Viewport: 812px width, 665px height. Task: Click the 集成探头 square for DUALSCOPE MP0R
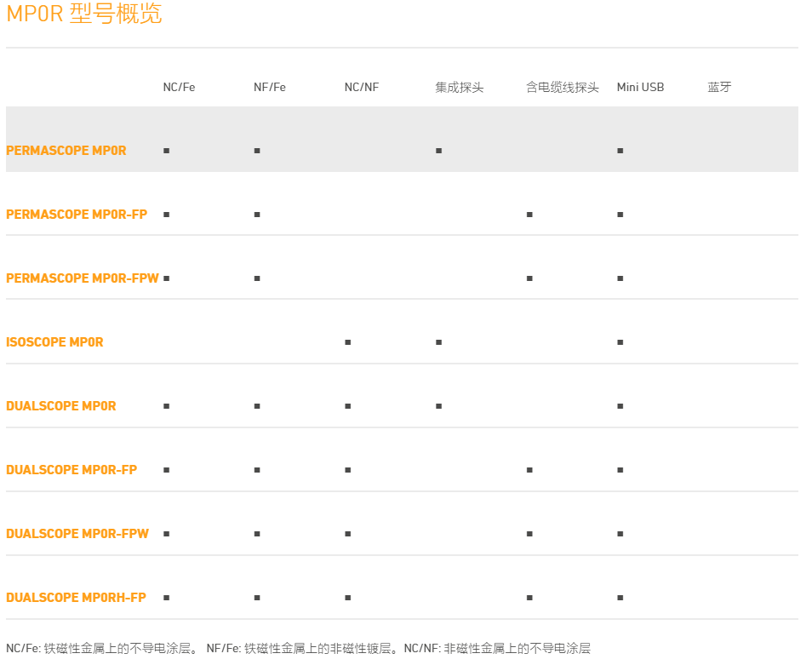point(437,406)
